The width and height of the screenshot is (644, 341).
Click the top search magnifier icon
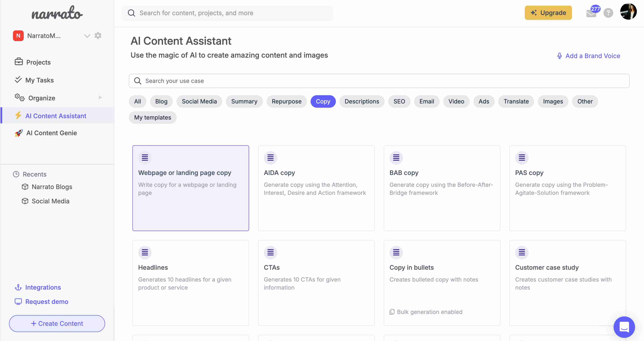[131, 13]
